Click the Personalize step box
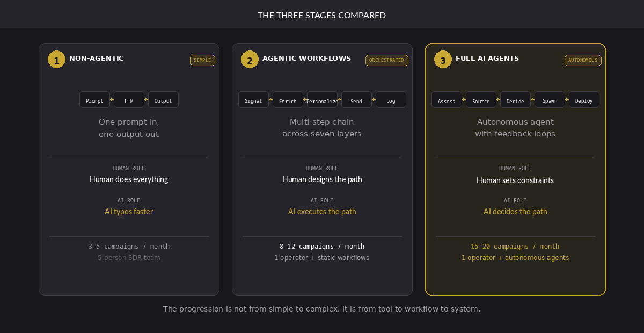This screenshot has width=644, height=333. click(x=322, y=100)
